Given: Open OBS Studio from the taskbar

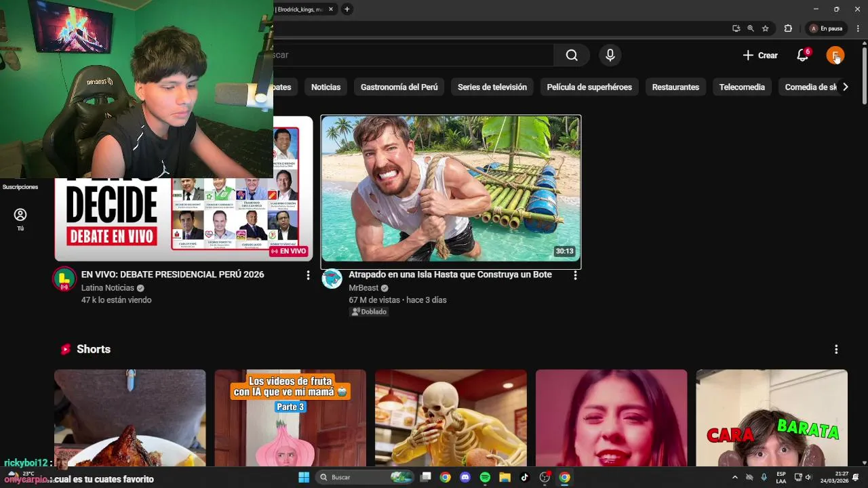Looking at the screenshot, I should pos(545,477).
